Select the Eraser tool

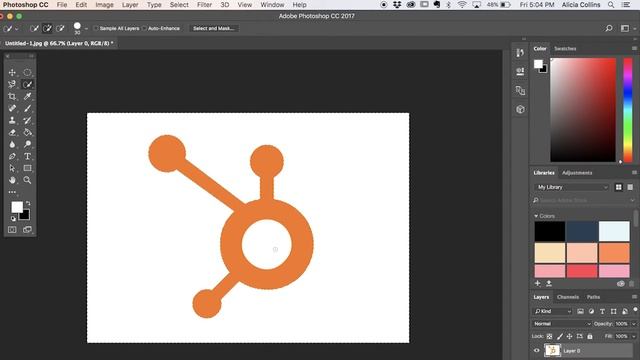pos(12,132)
